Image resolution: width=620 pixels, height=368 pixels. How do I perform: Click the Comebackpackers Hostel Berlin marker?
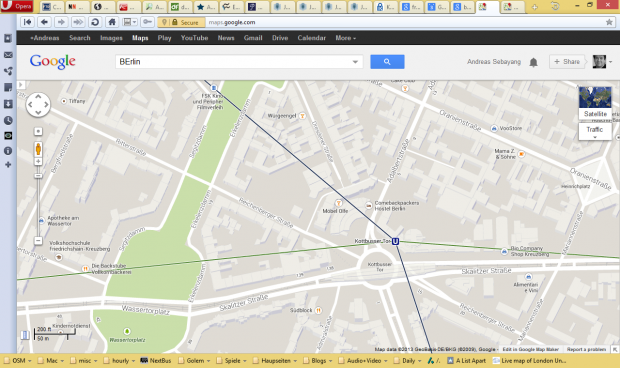369,206
